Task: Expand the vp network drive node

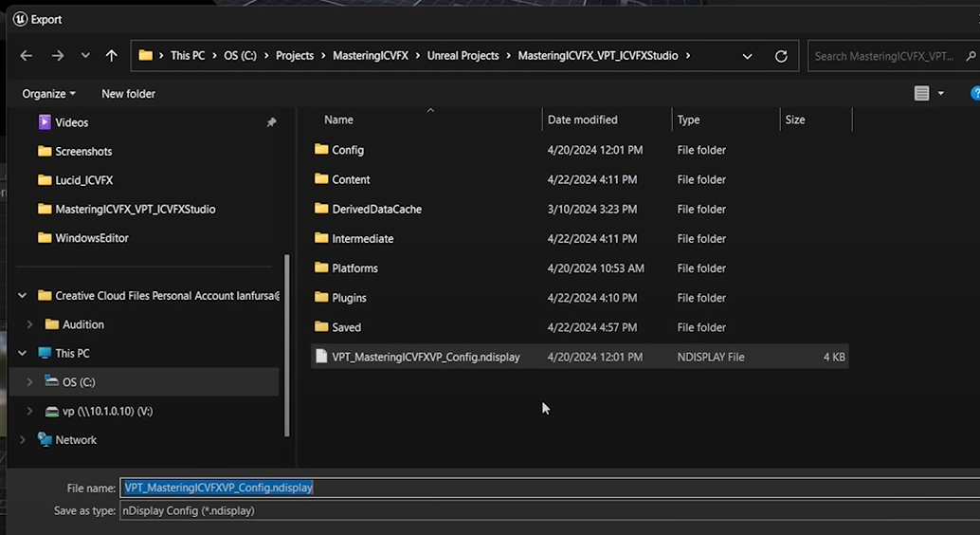Action: (x=29, y=411)
